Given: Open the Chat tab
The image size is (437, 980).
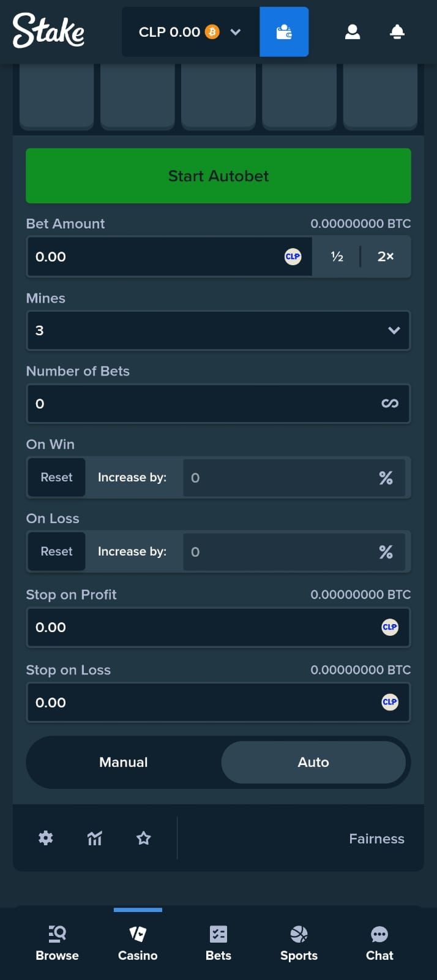Looking at the screenshot, I should pos(379,943).
